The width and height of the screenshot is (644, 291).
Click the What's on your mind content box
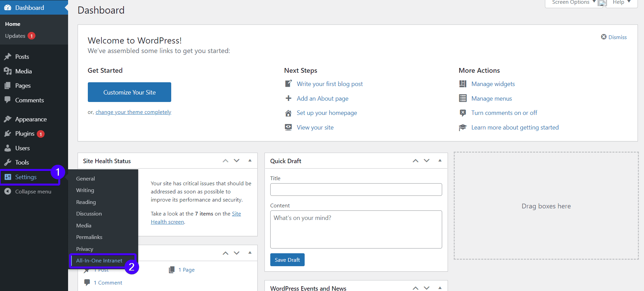click(356, 229)
